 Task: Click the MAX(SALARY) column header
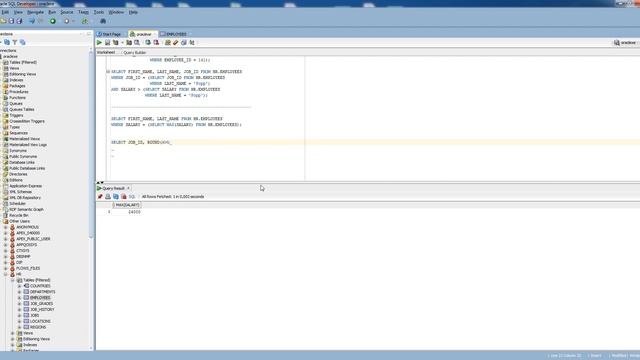point(127,205)
